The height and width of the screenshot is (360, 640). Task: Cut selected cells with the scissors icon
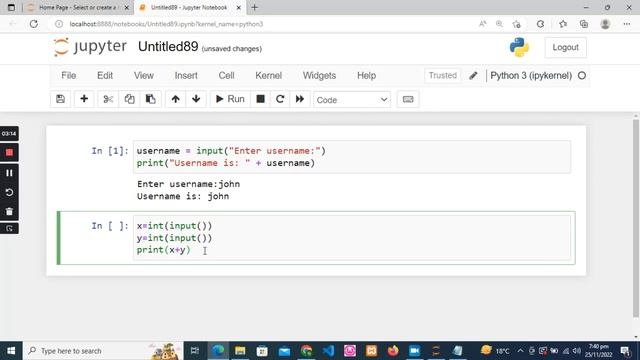108,99
